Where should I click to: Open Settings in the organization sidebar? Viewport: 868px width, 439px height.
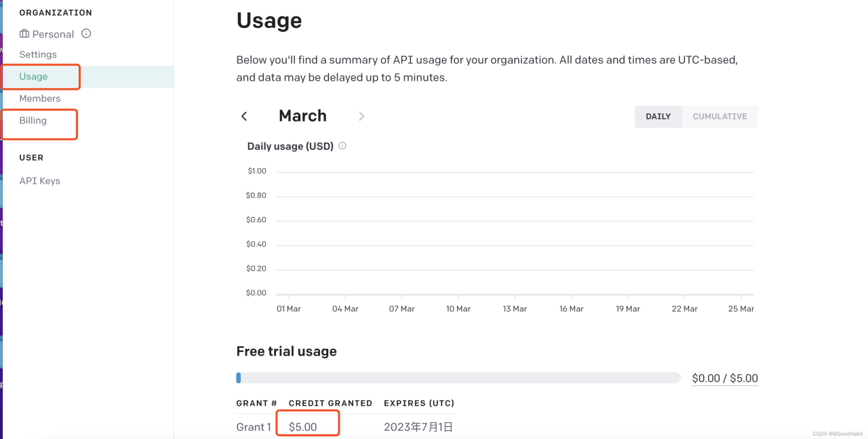tap(38, 54)
